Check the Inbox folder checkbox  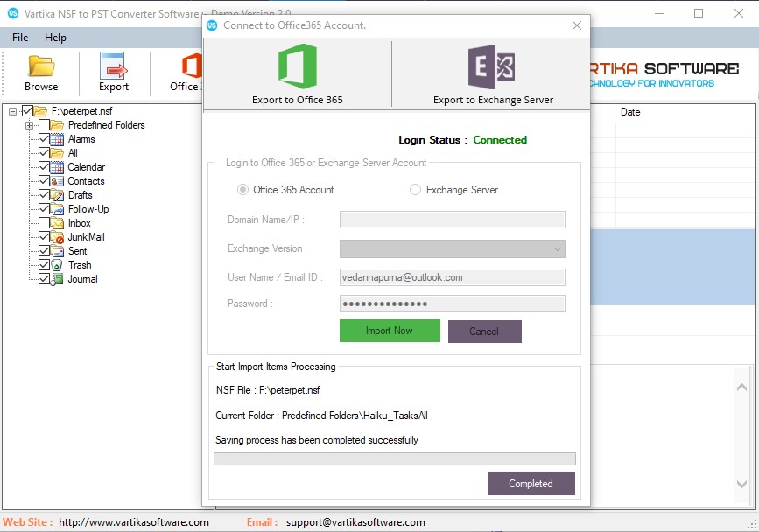44,223
